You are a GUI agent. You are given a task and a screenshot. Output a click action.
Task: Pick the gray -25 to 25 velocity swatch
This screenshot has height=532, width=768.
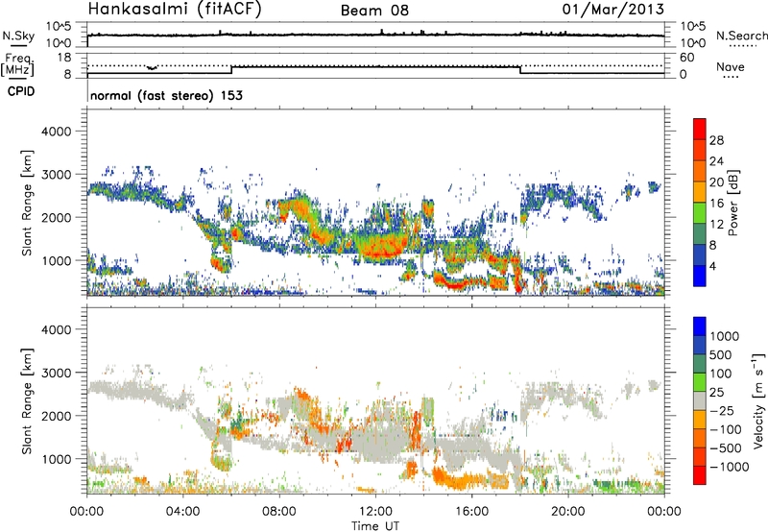pos(700,400)
